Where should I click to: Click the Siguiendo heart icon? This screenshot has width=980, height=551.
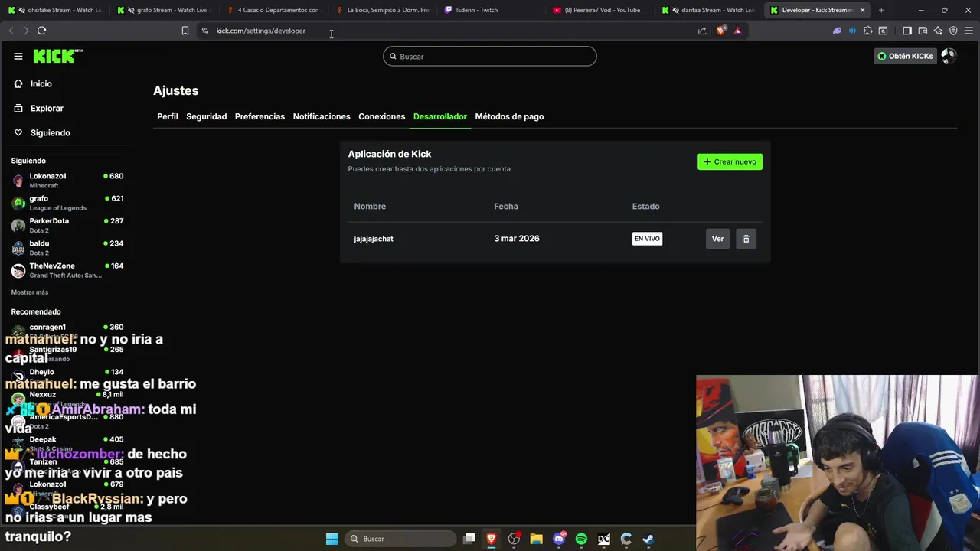click(18, 132)
